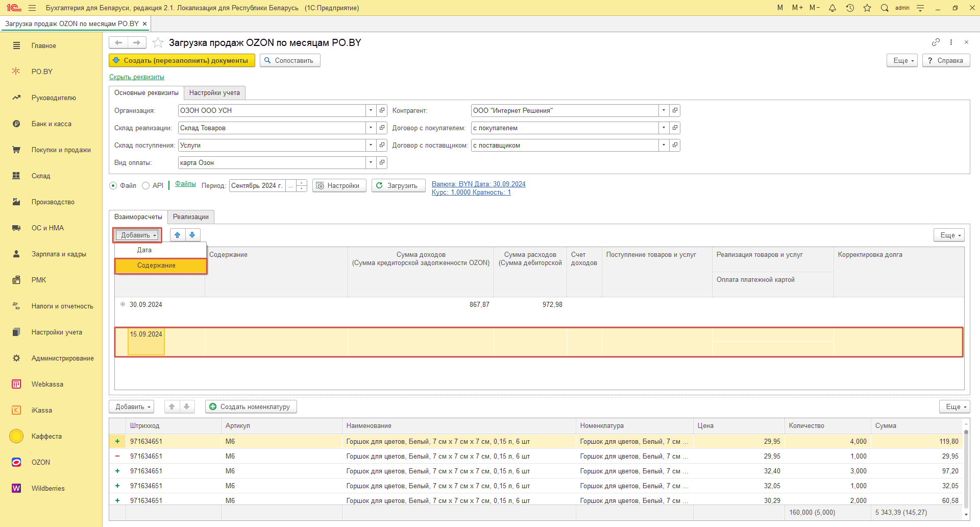980x527 pixels.
Task: Click the Сопоставить button
Action: click(290, 60)
